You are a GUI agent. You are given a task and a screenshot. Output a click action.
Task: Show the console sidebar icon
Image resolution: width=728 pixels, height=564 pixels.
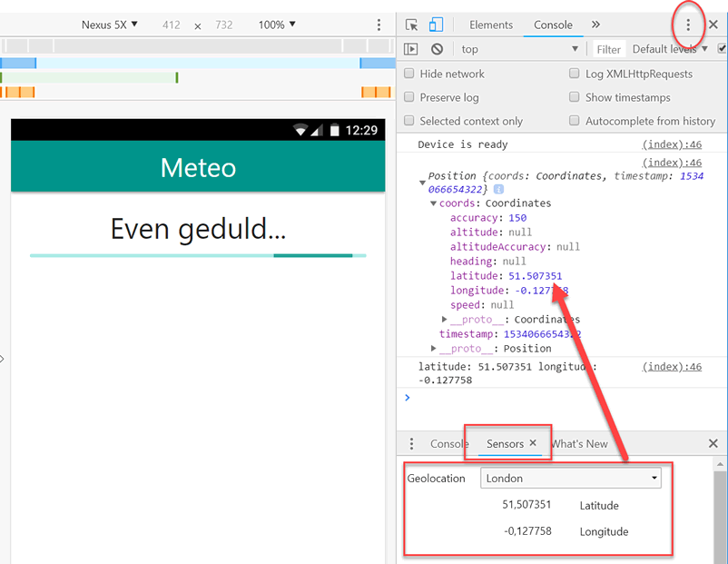click(411, 49)
